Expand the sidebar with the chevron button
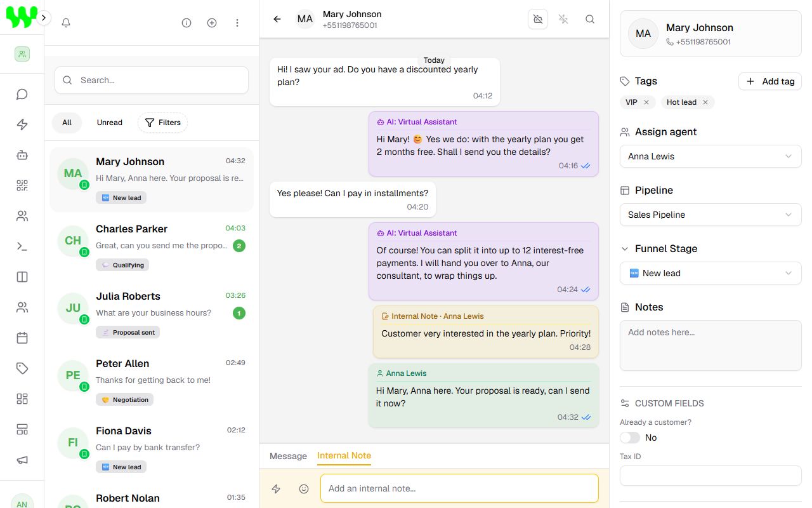Image resolution: width=812 pixels, height=508 pixels. coord(43,18)
